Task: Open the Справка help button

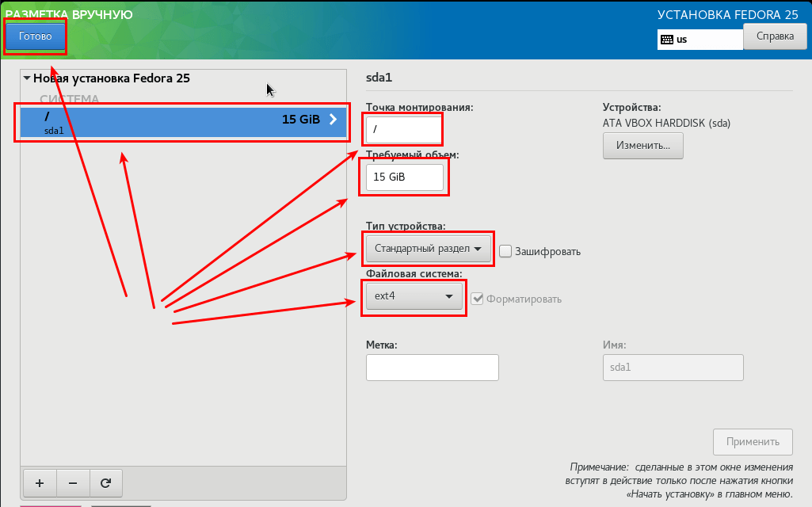Action: 775,36
